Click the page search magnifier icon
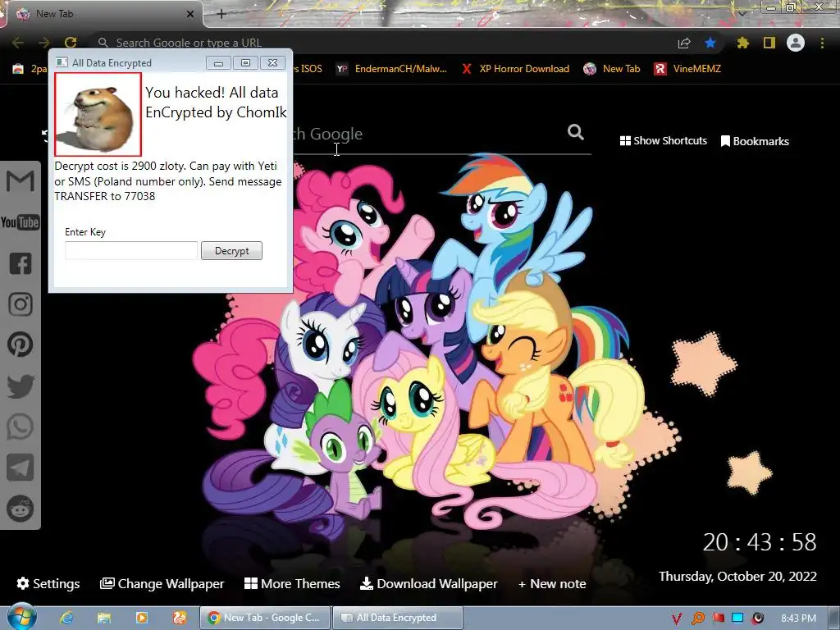Image resolution: width=840 pixels, height=630 pixels. [x=576, y=132]
